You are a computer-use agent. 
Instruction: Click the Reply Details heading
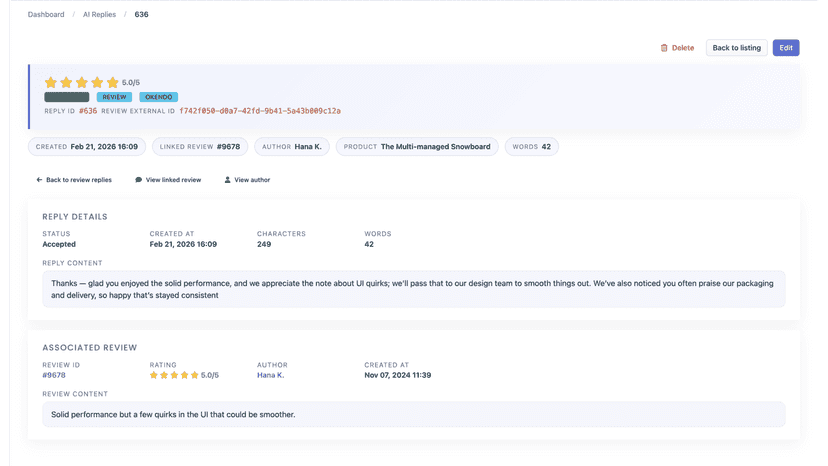(75, 217)
